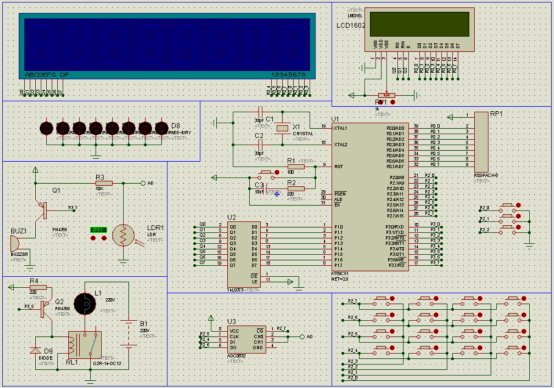Select the BUZ1 buzzer symbol
This screenshot has width=554, height=388.
15,243
